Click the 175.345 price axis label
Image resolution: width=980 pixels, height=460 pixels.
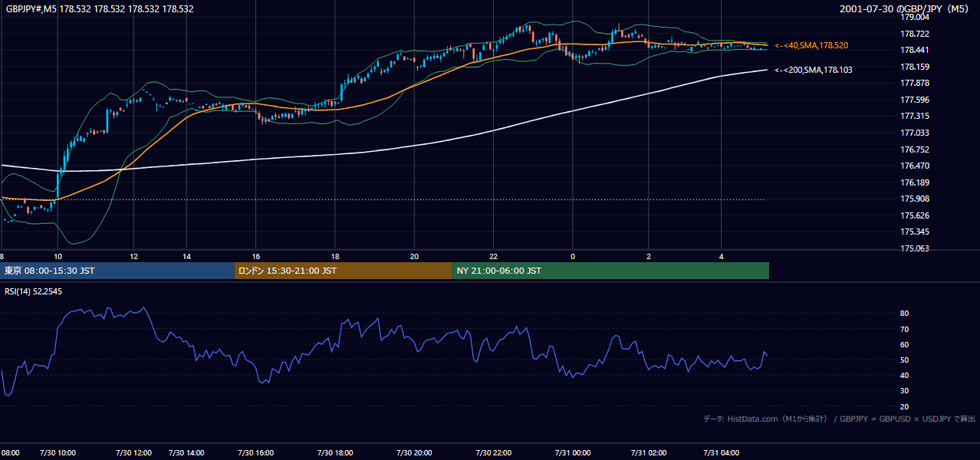pyautogui.click(x=913, y=232)
